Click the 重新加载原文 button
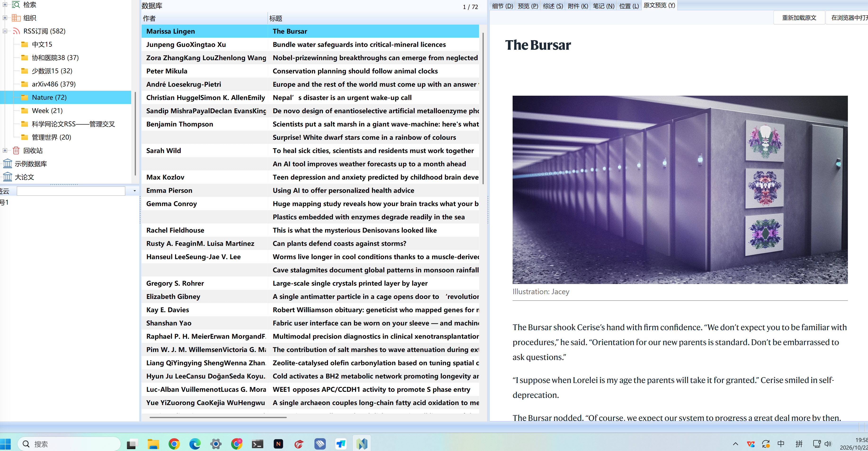The width and height of the screenshot is (868, 451). (x=799, y=18)
